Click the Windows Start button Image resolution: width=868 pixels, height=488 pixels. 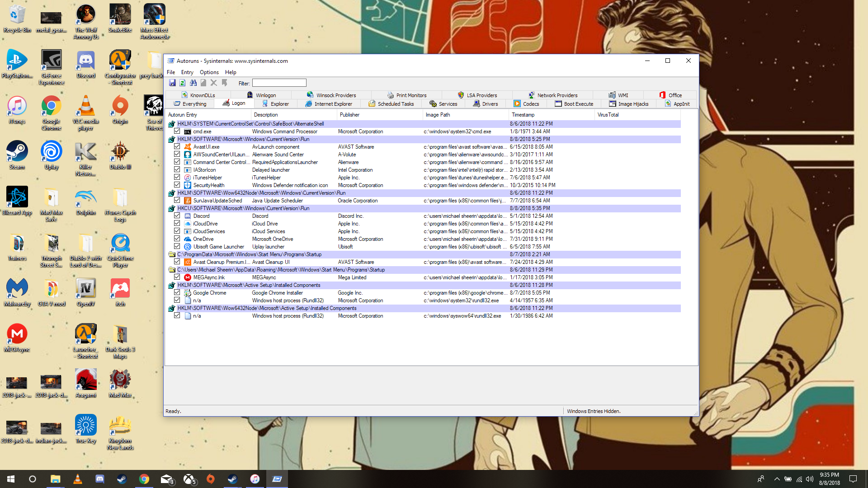pyautogui.click(x=11, y=479)
